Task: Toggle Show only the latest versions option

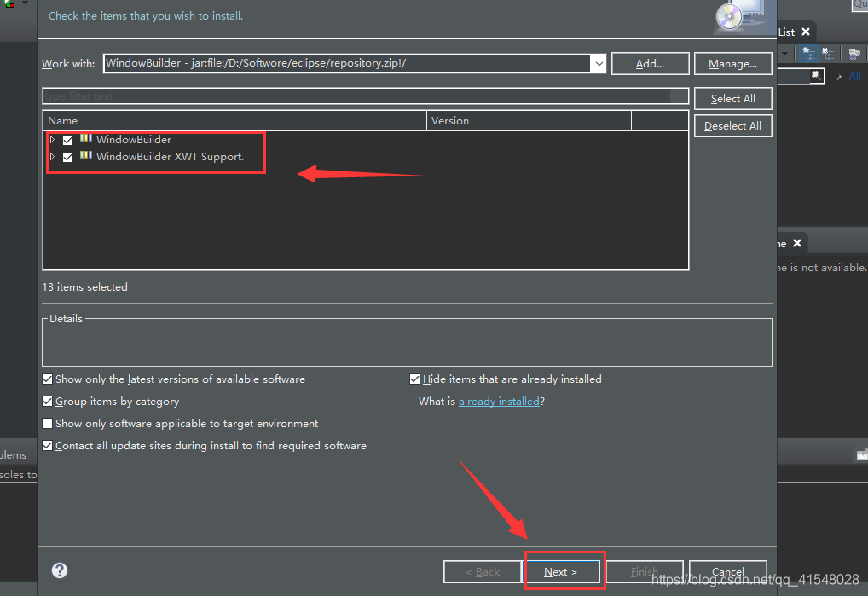Action: [48, 379]
